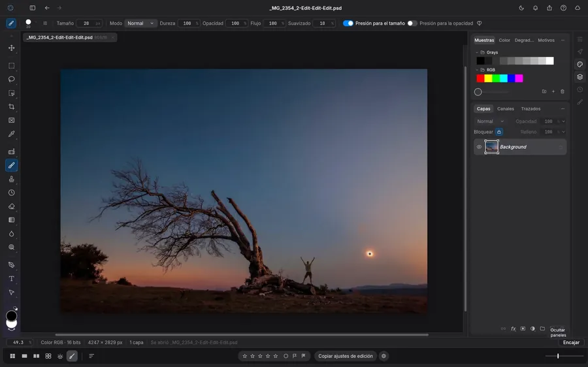Select the Object Selection tool
The height and width of the screenshot is (367, 588).
coord(12,93)
